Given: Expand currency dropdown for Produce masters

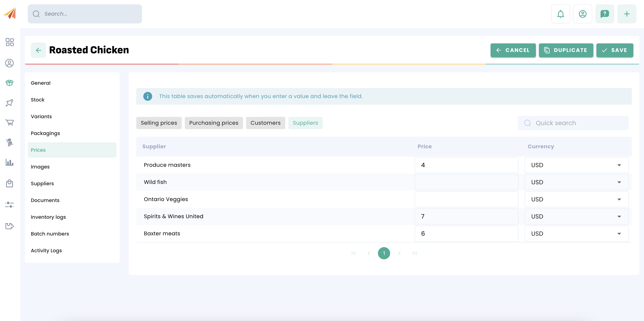Looking at the screenshot, I should (576, 165).
